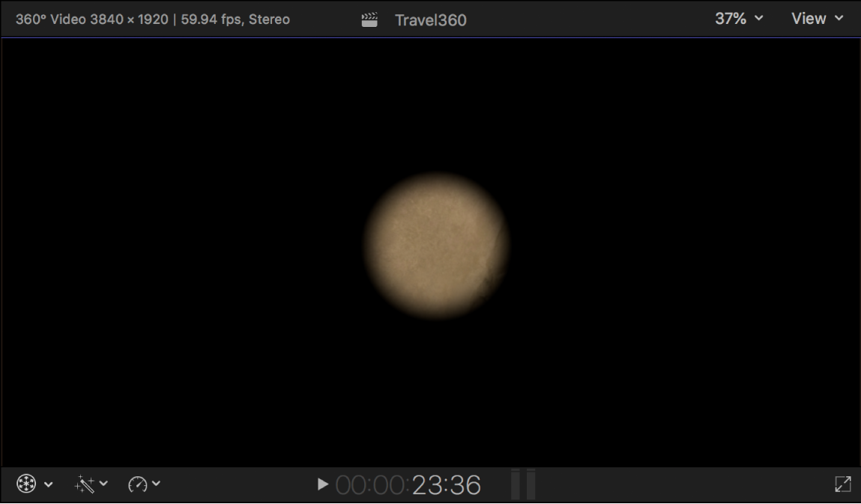Open the 37% zoom level dropdown
Image resolution: width=861 pixels, height=504 pixels.
tap(739, 19)
